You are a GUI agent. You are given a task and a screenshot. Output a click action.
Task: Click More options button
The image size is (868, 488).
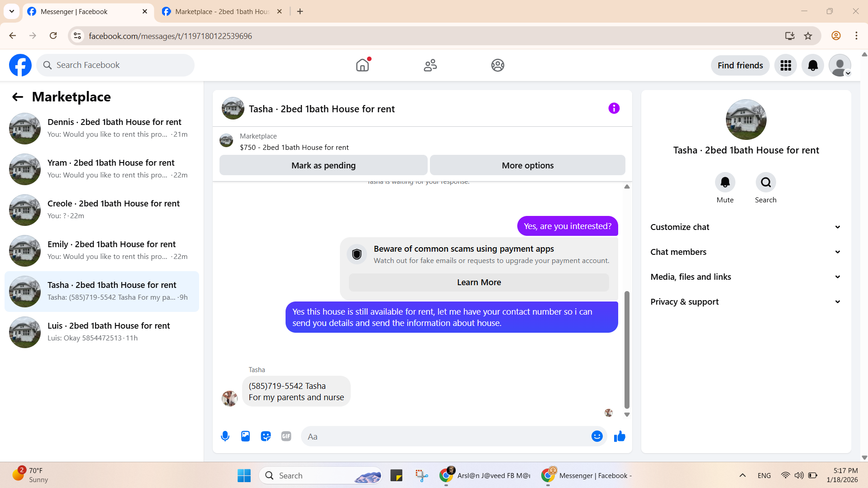pos(528,165)
